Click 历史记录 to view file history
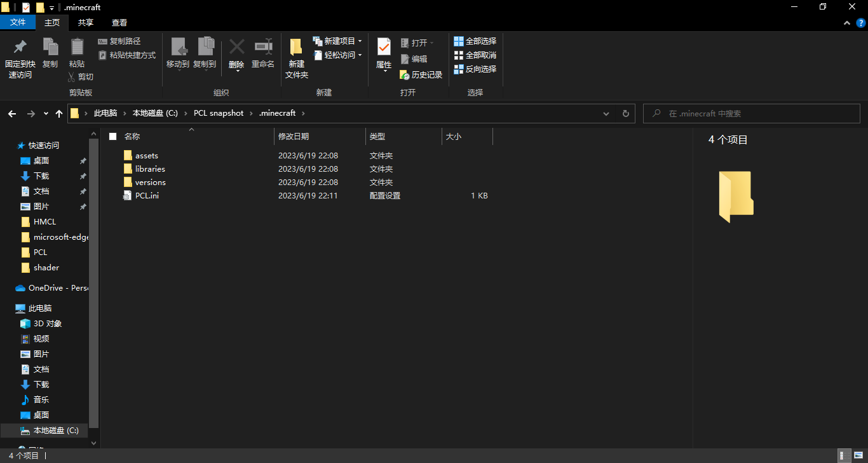Image resolution: width=868 pixels, height=463 pixels. pos(421,74)
